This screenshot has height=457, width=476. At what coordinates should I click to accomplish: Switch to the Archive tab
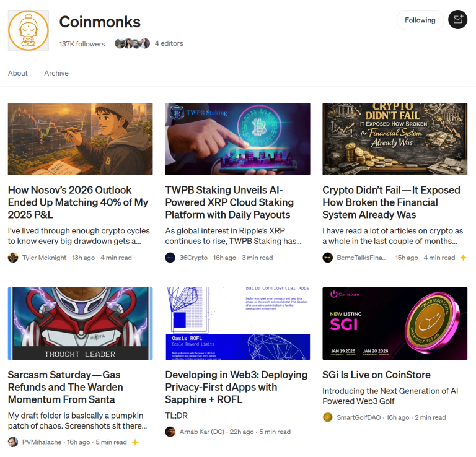(x=56, y=73)
